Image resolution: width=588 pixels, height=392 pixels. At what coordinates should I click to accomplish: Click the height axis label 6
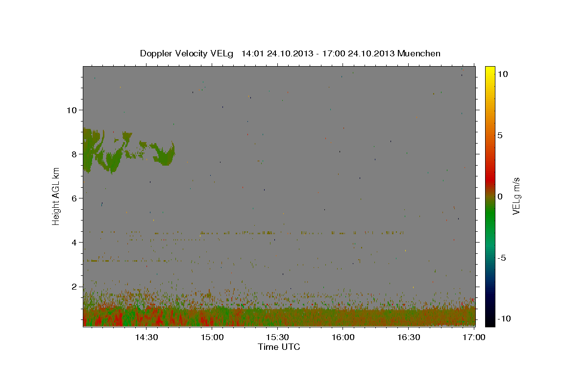73,198
